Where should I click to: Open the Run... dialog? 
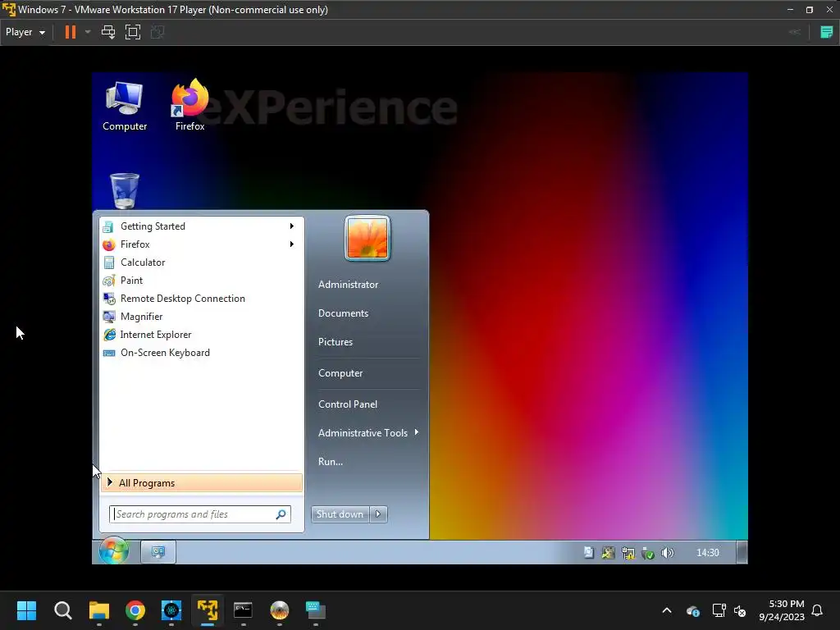pyautogui.click(x=331, y=462)
